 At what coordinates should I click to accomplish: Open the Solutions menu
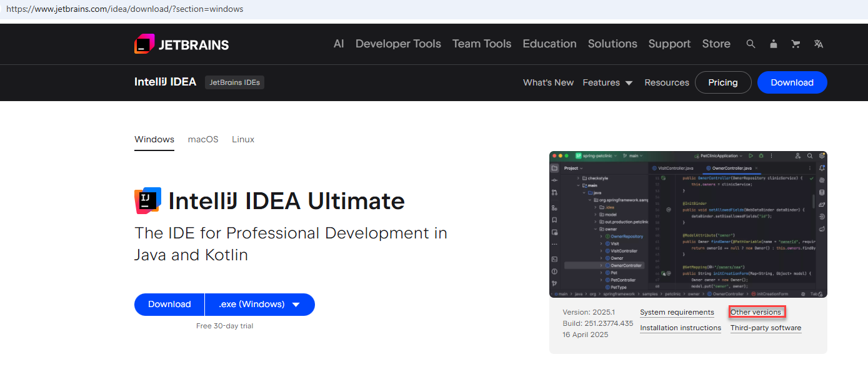pos(612,44)
